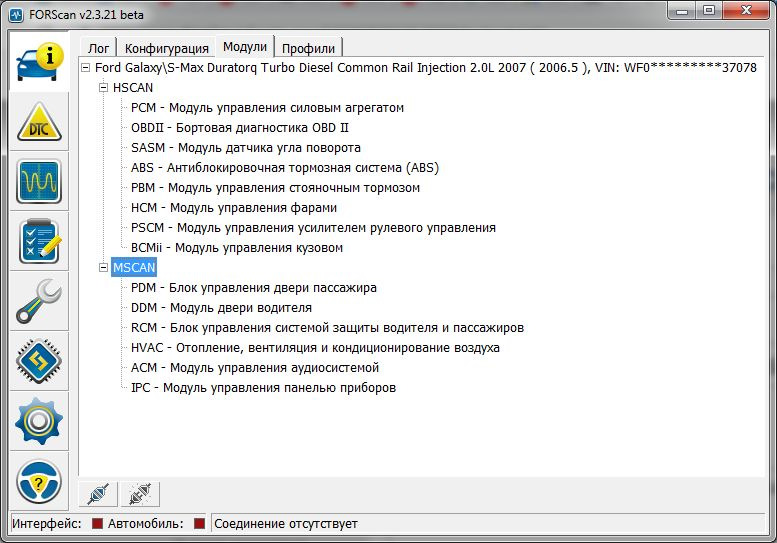Collapse the Ford Galaxy root tree node
777x543 pixels.
pyautogui.click(x=85, y=67)
